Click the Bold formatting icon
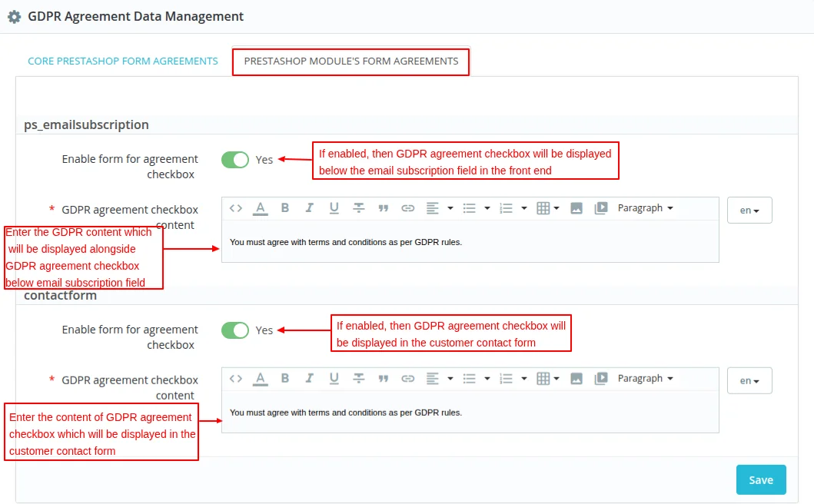This screenshot has height=504, width=814. (284, 208)
